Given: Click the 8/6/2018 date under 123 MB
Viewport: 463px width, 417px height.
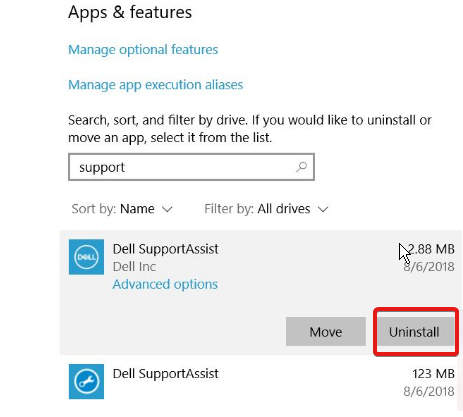Looking at the screenshot, I should (429, 391).
